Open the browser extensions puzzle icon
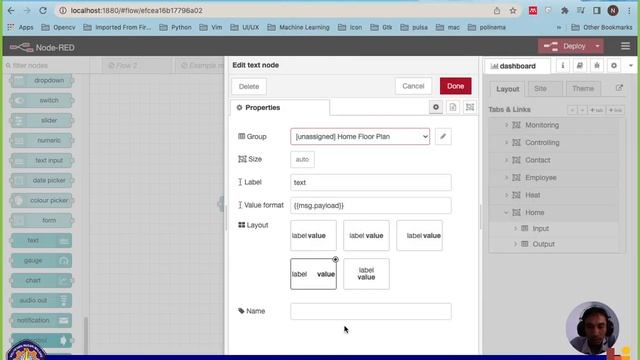Viewport: 640px width, 360px height. [564, 11]
